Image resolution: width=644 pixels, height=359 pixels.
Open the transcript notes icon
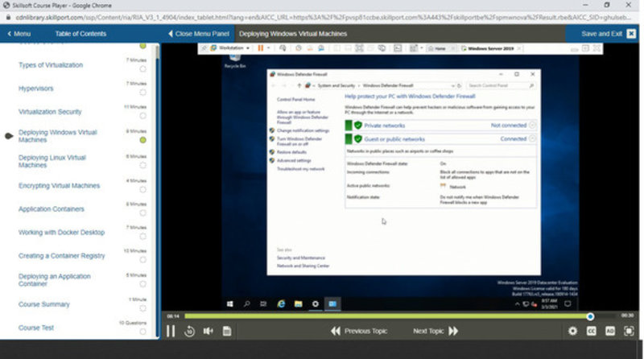[x=227, y=331]
